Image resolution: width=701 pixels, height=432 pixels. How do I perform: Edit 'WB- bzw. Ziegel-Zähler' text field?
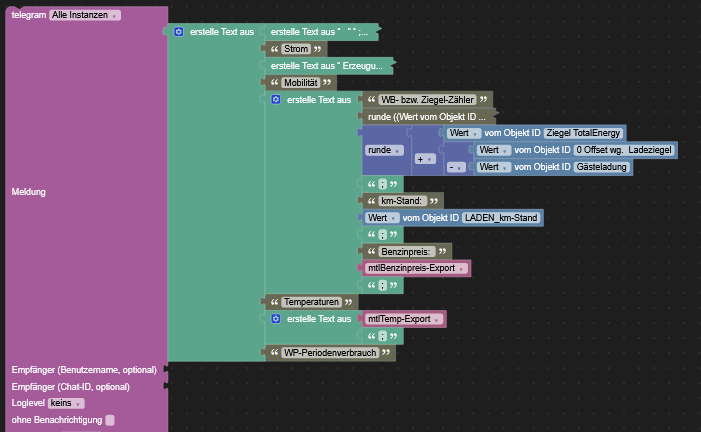[427, 100]
